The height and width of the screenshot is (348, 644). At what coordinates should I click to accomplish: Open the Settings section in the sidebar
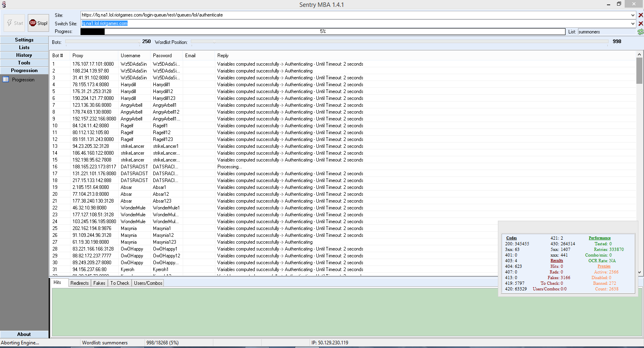click(x=24, y=40)
